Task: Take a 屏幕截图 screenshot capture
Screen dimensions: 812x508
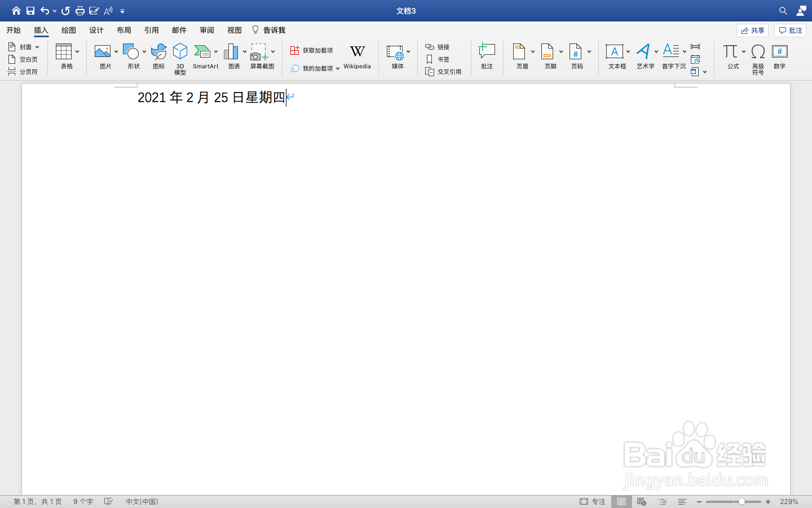Action: pos(259,55)
